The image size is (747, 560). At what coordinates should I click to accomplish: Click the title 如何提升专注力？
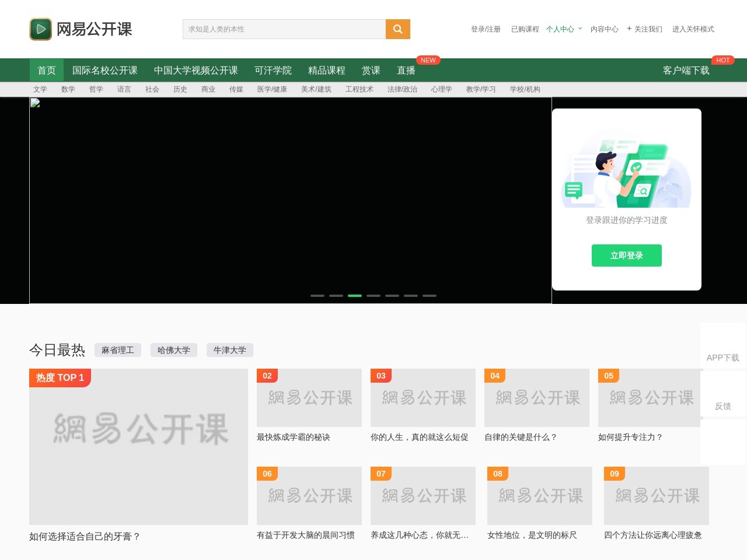[x=631, y=437]
